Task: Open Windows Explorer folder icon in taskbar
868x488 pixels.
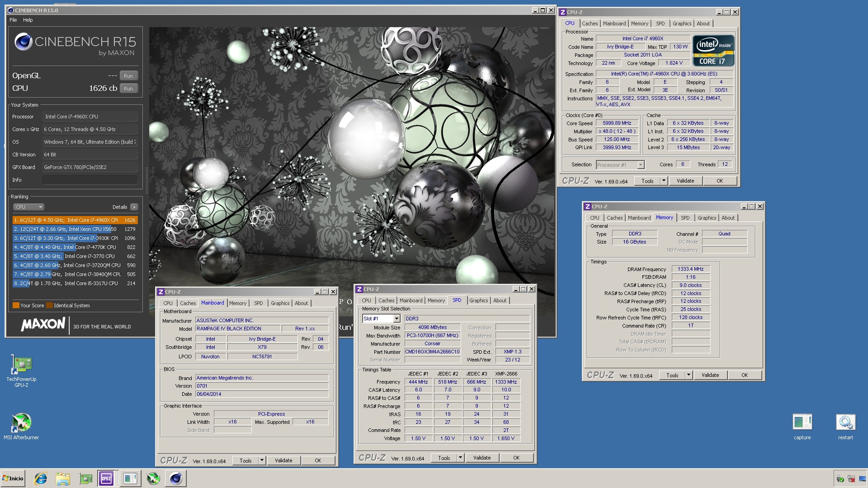Action: (63, 479)
